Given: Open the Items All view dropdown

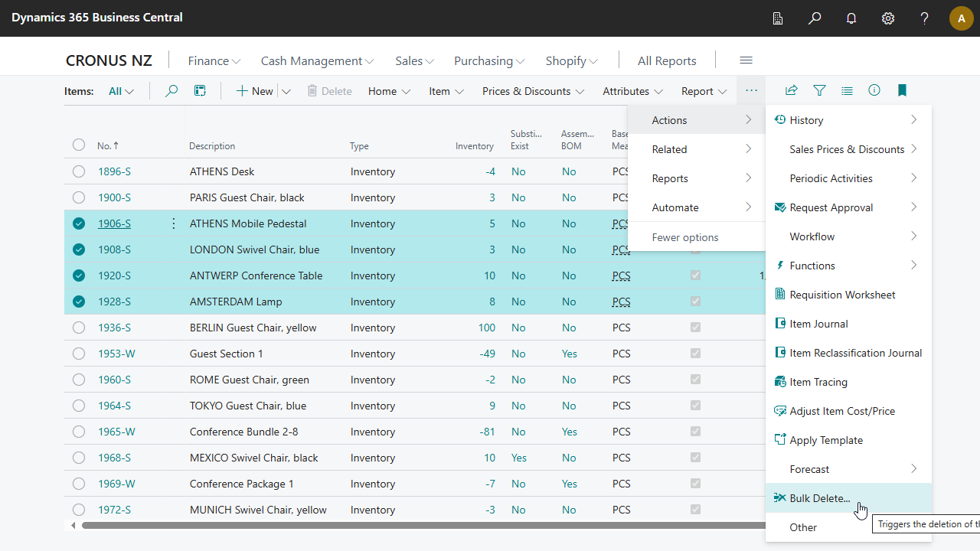Looking at the screenshot, I should (x=121, y=91).
